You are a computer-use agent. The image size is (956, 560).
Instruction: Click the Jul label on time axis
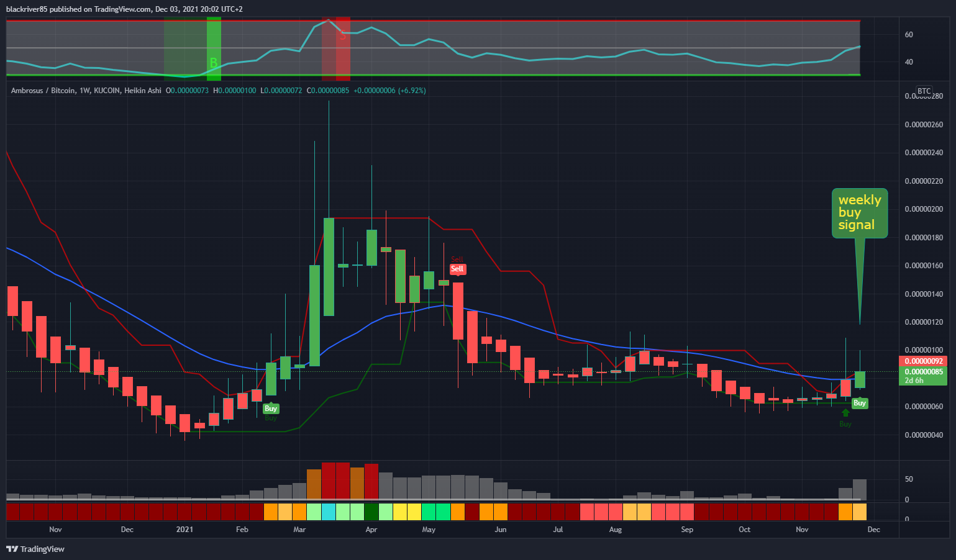[x=558, y=530]
